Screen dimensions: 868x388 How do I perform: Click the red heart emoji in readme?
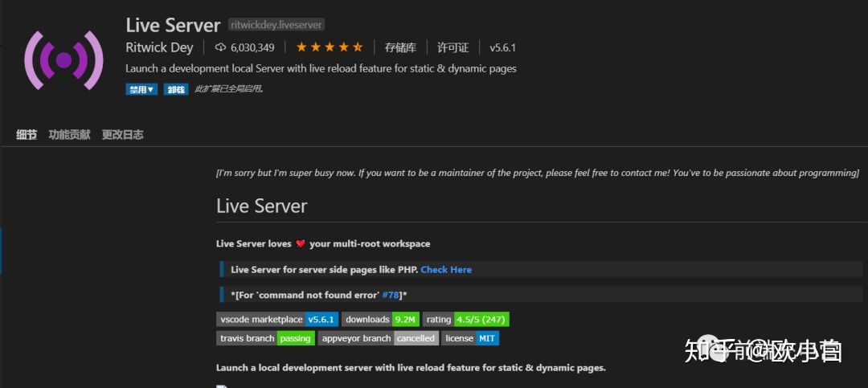click(301, 243)
